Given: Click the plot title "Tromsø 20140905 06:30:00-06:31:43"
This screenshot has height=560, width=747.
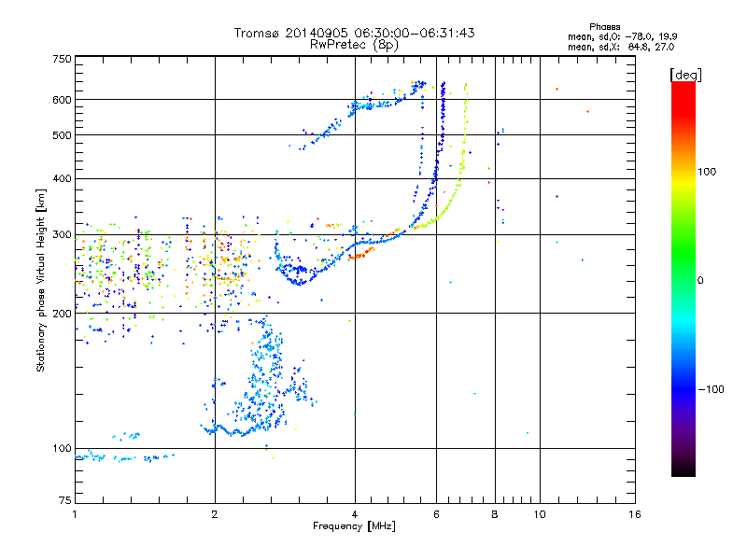Looking at the screenshot, I should click(354, 33).
